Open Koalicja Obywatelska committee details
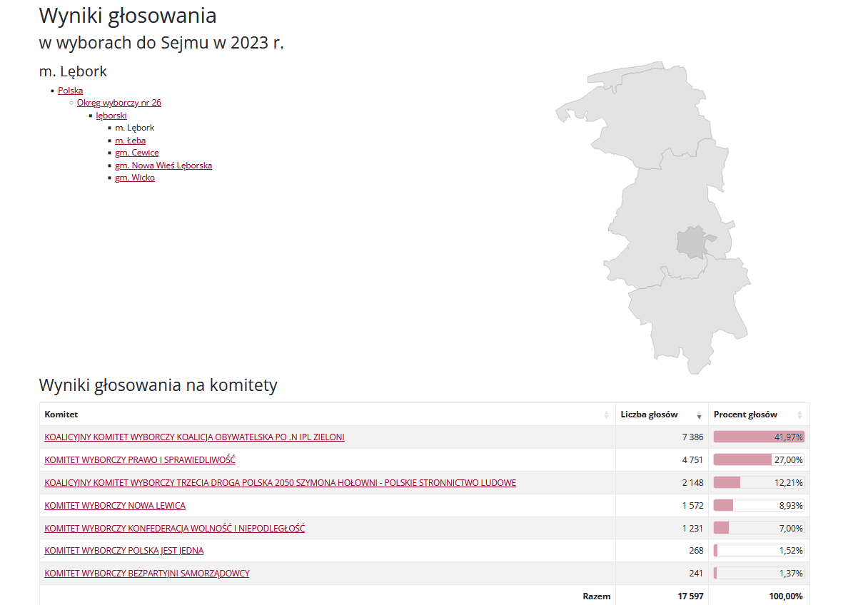 [194, 437]
